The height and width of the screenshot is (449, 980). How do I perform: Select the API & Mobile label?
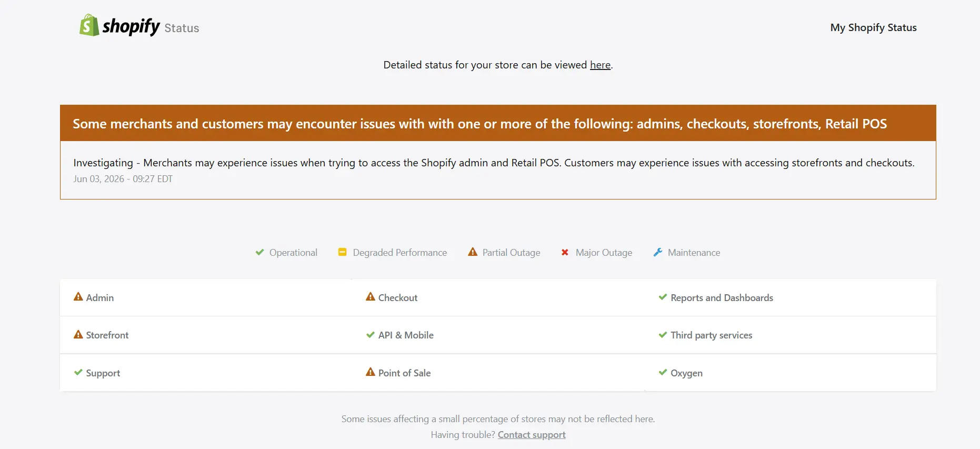coord(406,335)
